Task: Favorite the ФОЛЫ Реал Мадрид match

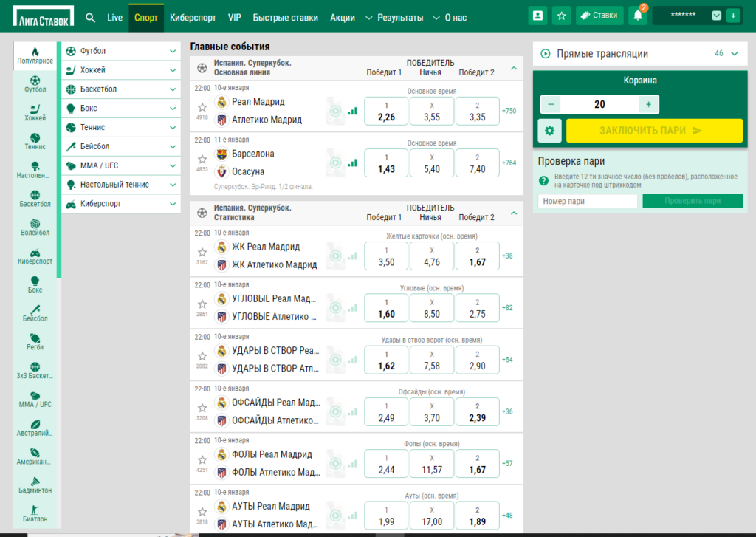Action: (x=202, y=459)
